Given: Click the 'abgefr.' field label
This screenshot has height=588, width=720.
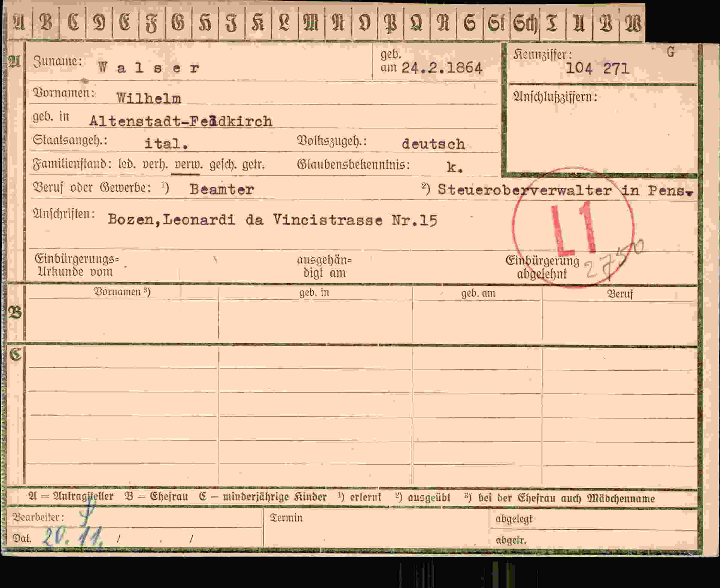Looking at the screenshot, I should (x=511, y=540).
